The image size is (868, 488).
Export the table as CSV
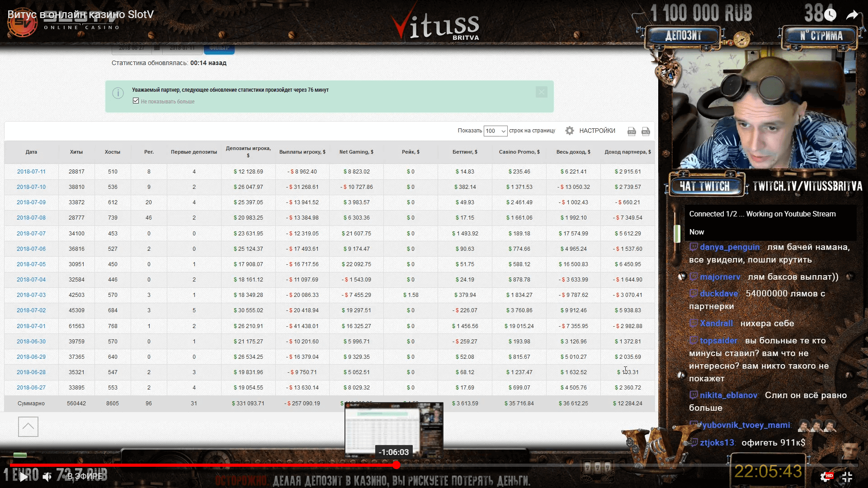tap(632, 131)
